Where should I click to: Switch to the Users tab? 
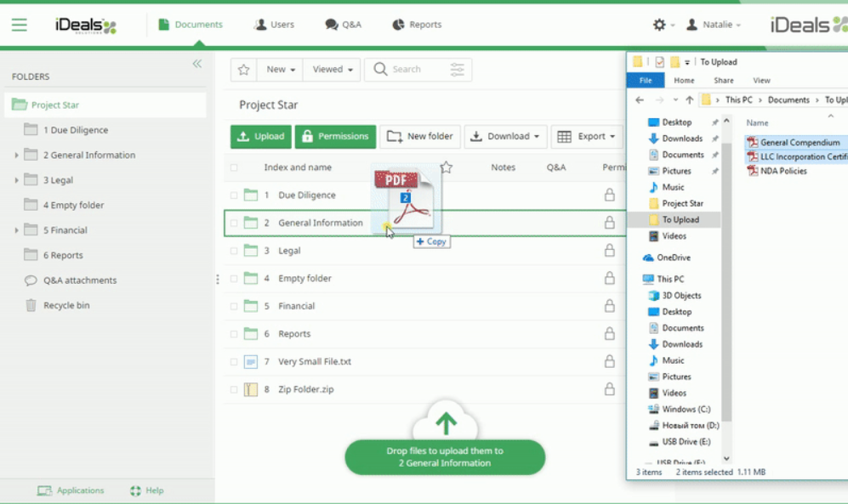pos(274,25)
